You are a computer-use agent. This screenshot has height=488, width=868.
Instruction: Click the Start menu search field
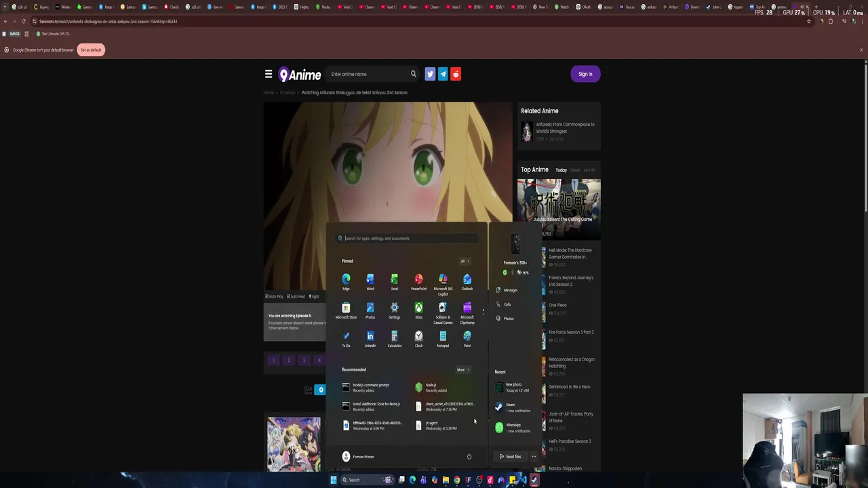(x=407, y=239)
